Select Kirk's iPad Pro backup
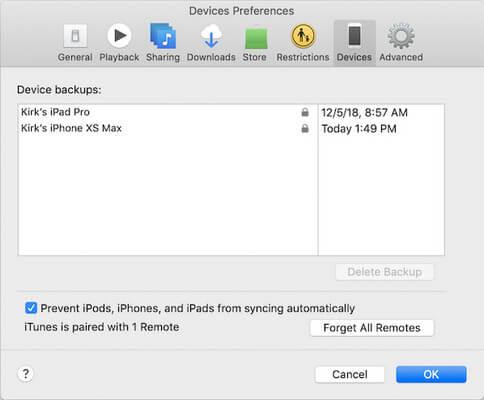The height and width of the screenshot is (400, 484). 55,112
